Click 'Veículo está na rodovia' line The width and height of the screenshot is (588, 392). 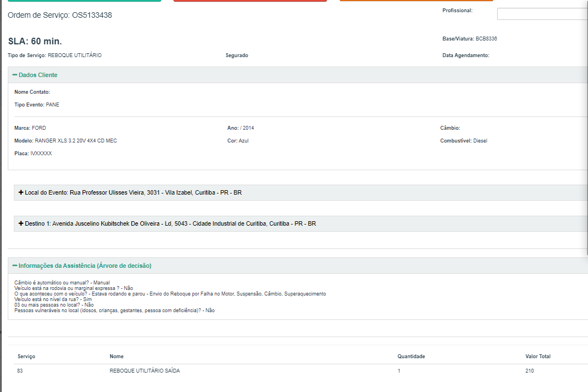pos(74,288)
